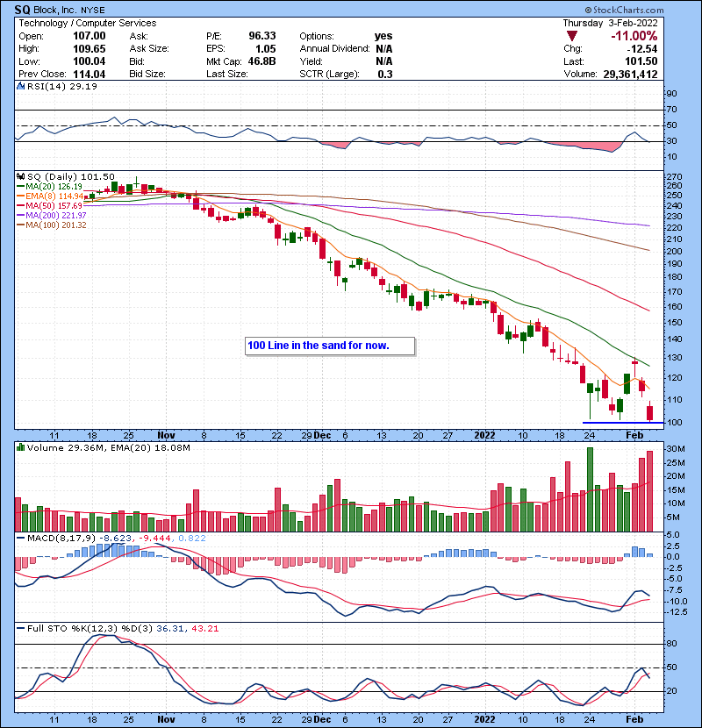Click the RSI indicator icon beside RSI(14)
Image resolution: width=702 pixels, height=728 pixels.
pyautogui.click(x=20, y=86)
